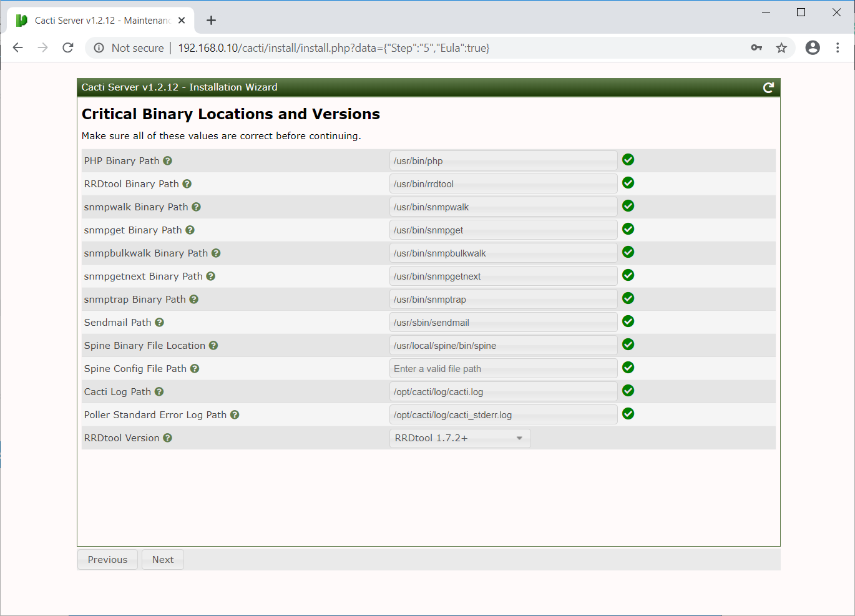Viewport: 855px width, 616px height.
Task: Click the Next button
Action: pyautogui.click(x=163, y=560)
